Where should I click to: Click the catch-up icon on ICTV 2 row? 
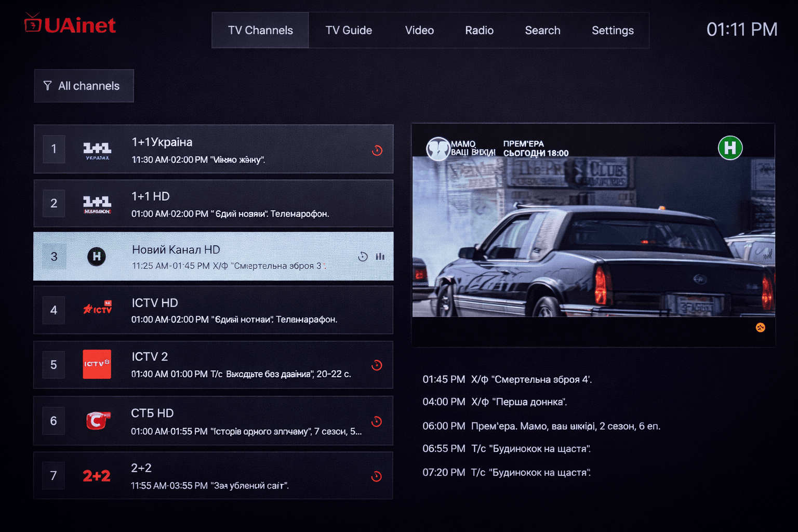tap(377, 365)
